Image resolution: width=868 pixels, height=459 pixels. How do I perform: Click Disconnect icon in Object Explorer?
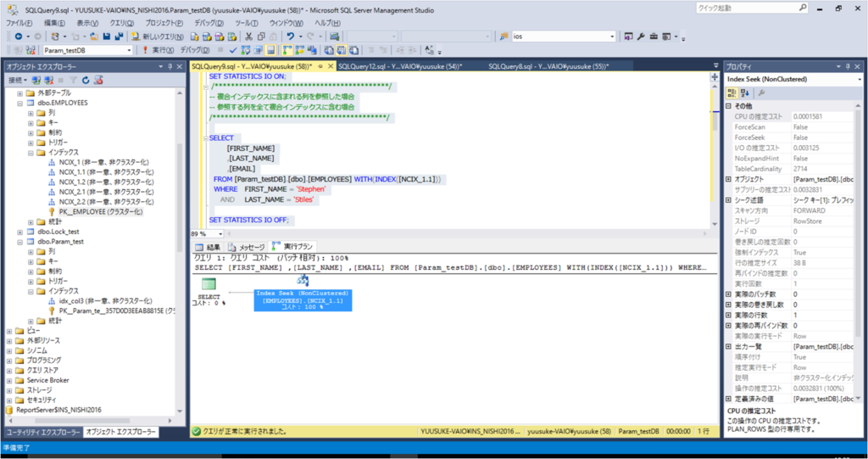pyautogui.click(x=48, y=81)
